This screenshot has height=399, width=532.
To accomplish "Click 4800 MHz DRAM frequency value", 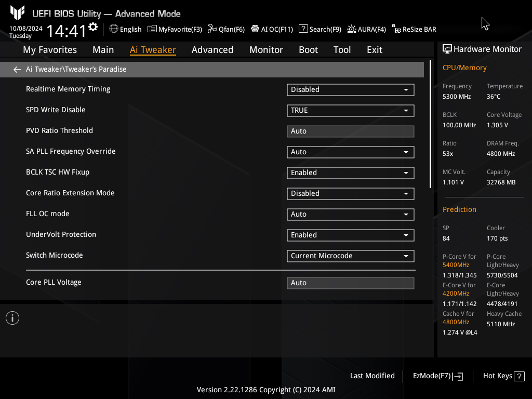I will [501, 154].
